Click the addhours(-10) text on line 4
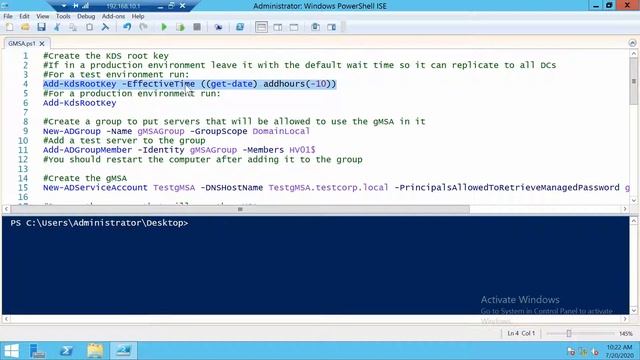This screenshot has height=360, width=640. (x=300, y=84)
